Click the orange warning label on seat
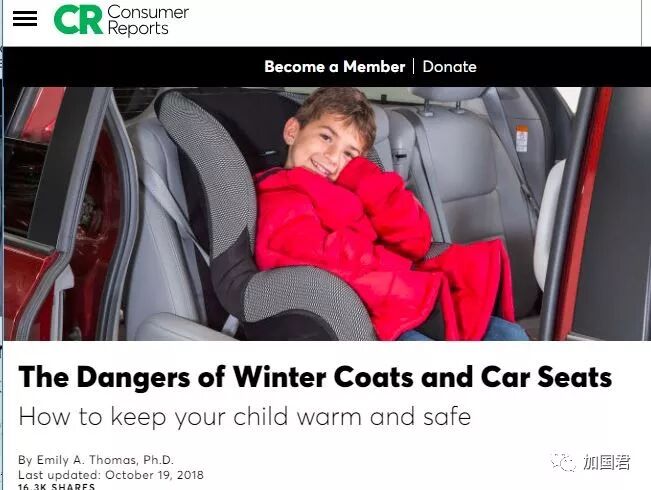Viewport: 651px width, 490px height. [x=522, y=140]
